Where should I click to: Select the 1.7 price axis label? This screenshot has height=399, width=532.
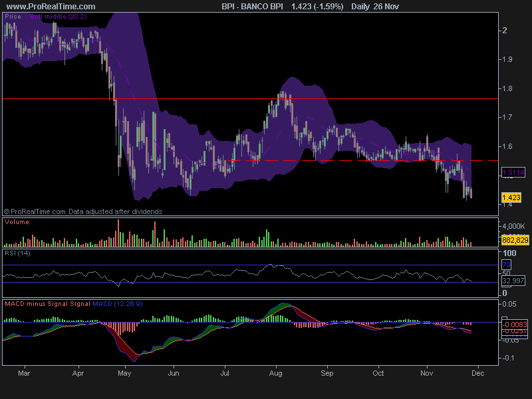[x=507, y=118]
